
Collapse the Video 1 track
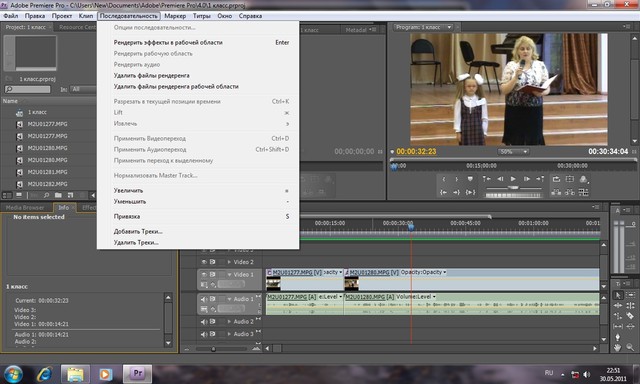pyautogui.click(x=229, y=275)
